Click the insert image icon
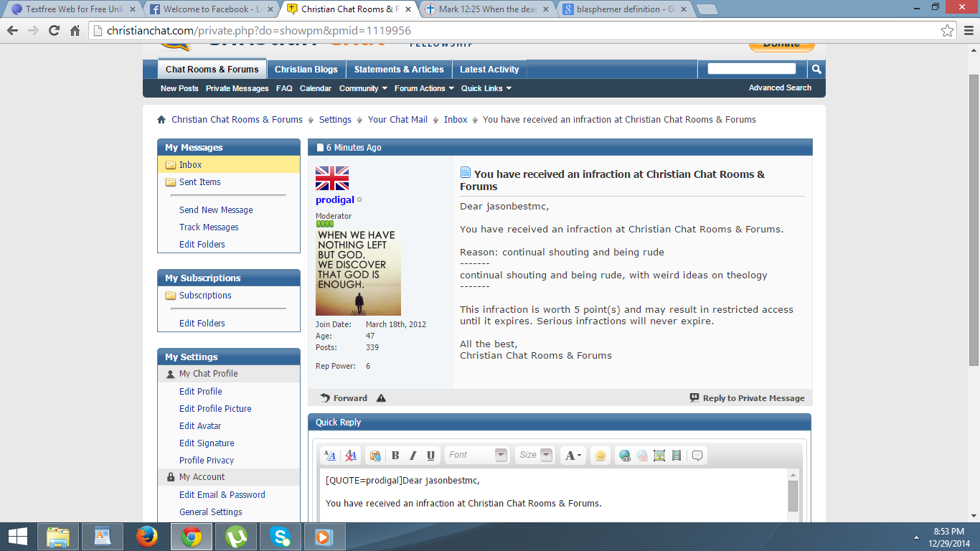 [x=659, y=456]
